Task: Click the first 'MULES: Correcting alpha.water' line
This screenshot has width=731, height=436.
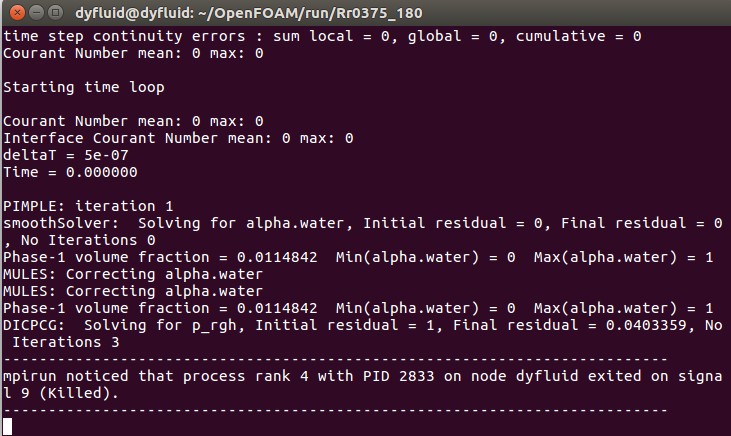Action: (133, 274)
